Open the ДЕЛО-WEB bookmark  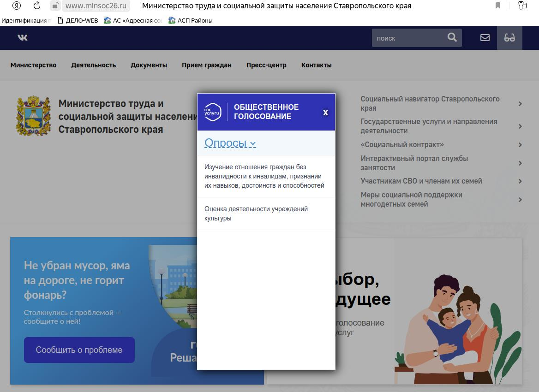click(x=78, y=20)
